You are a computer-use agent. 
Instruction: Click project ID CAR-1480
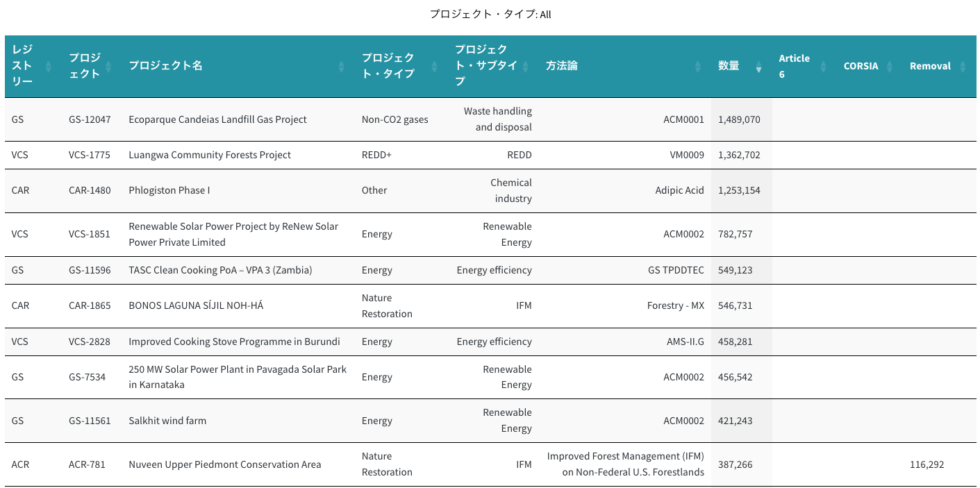pyautogui.click(x=90, y=190)
